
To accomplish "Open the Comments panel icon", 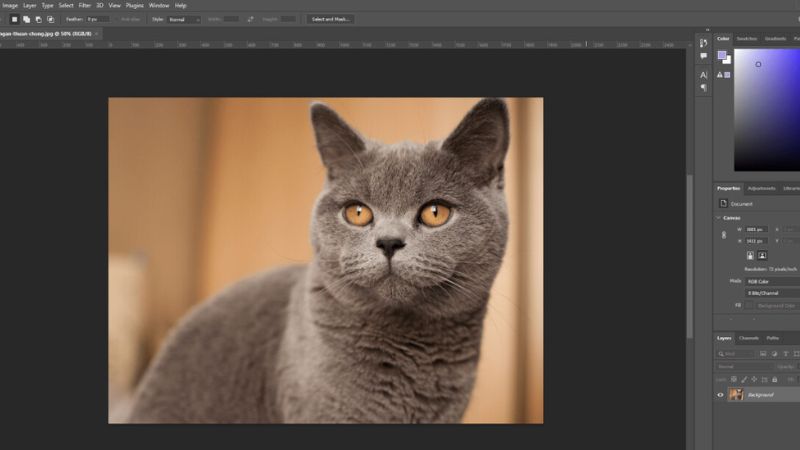I will tap(704, 56).
